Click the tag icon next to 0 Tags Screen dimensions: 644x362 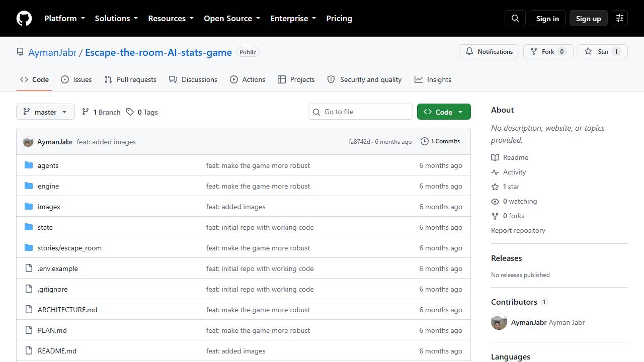pos(130,112)
